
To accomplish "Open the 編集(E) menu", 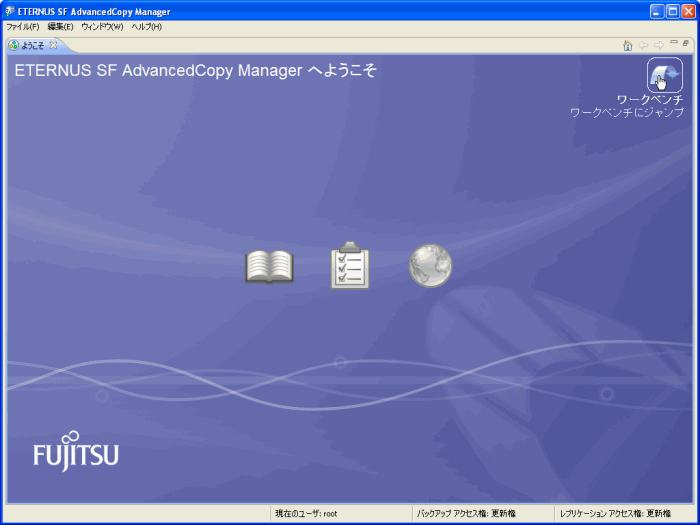I will tap(61, 27).
